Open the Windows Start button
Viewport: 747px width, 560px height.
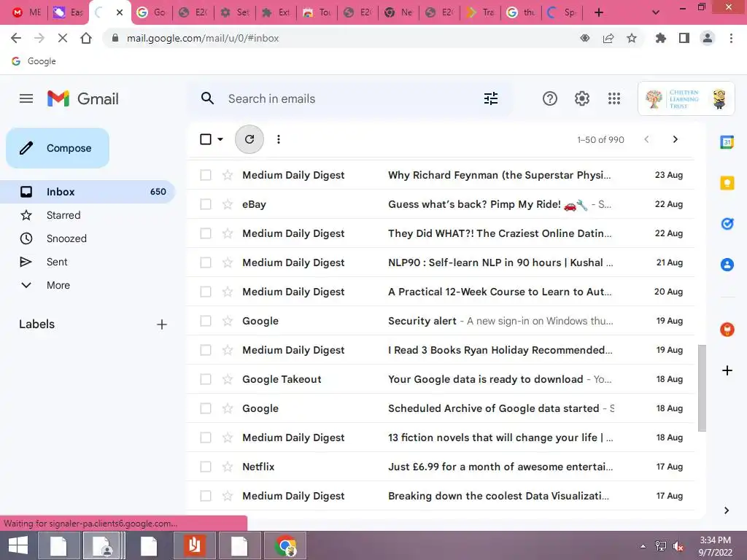click(18, 545)
